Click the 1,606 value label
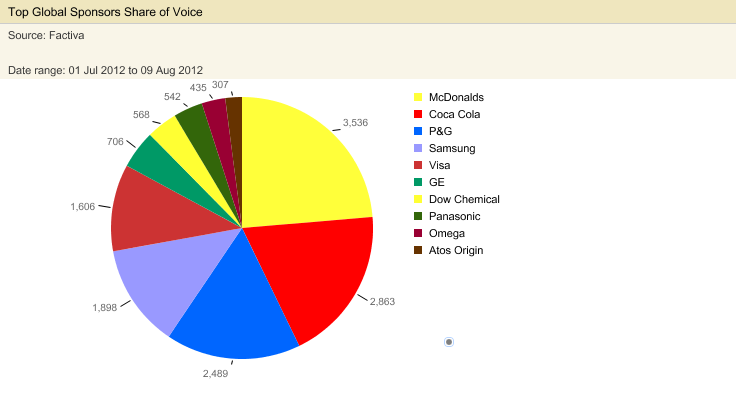736x397 pixels. [x=83, y=206]
